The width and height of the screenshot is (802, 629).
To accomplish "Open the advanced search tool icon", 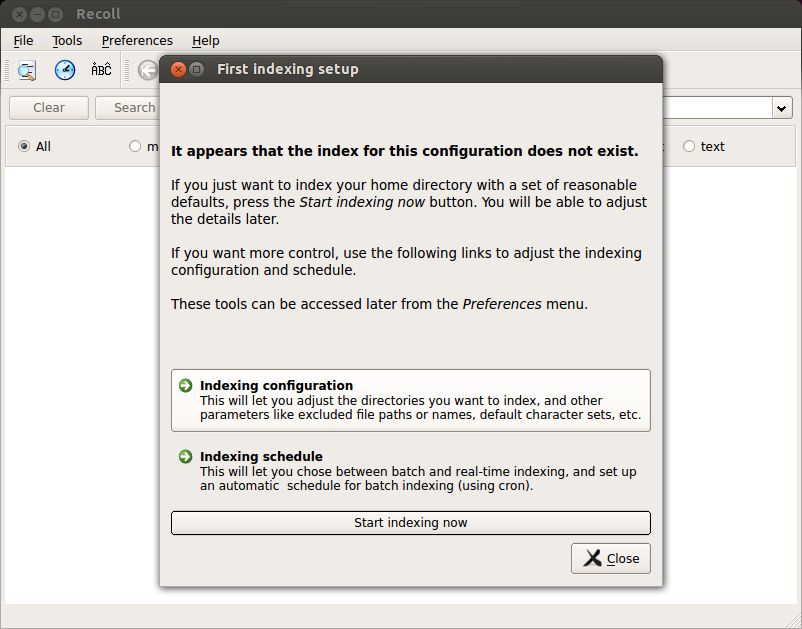I will [x=27, y=70].
